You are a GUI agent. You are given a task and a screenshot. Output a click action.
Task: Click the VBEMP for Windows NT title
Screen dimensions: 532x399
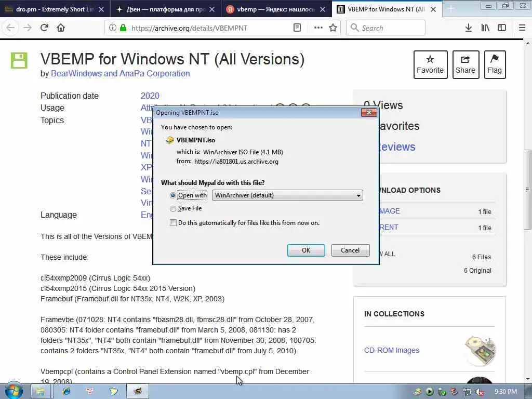172,59
